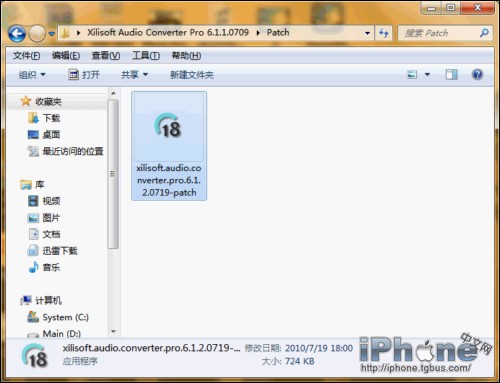Open the recent pages dropdown arrow
This screenshot has width=500, height=383.
[x=52, y=34]
